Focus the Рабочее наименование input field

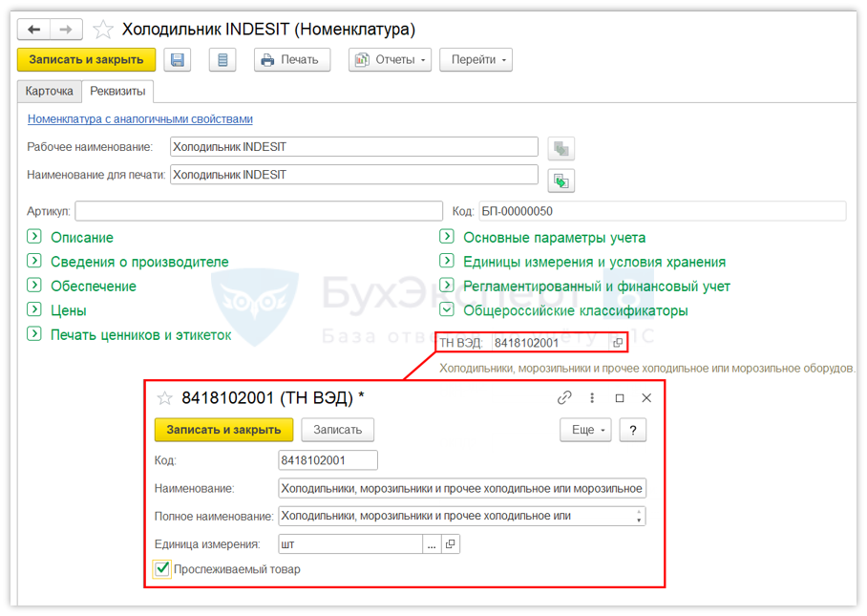[x=354, y=147]
